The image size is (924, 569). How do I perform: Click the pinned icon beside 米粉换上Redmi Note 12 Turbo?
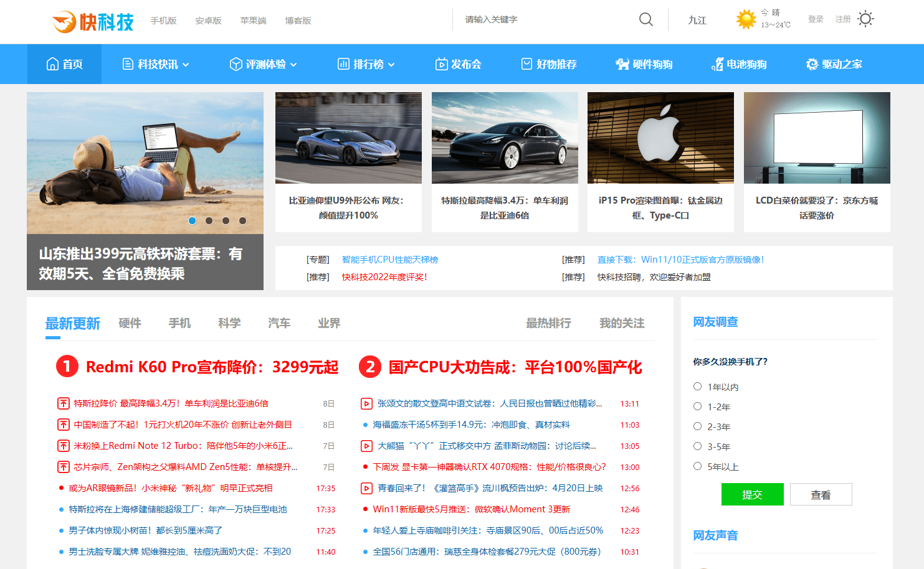click(64, 446)
